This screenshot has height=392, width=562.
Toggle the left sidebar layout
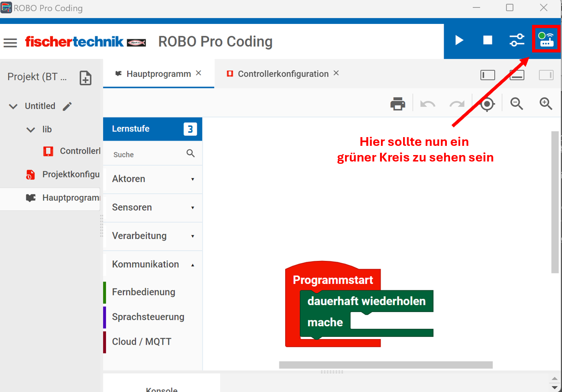click(x=487, y=75)
